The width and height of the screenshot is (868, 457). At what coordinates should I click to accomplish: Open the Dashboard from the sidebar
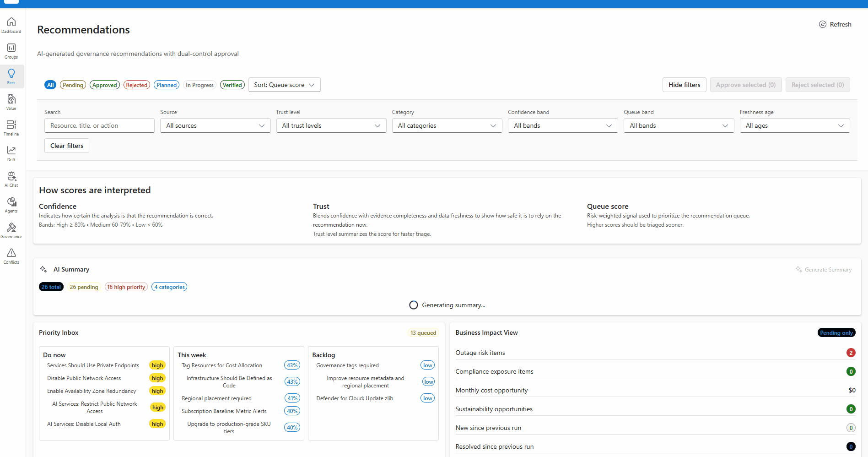point(11,25)
